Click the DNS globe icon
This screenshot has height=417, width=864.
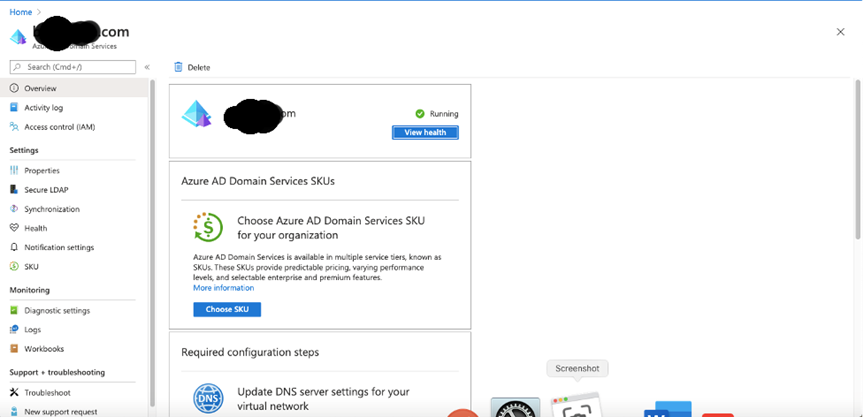pos(208,399)
